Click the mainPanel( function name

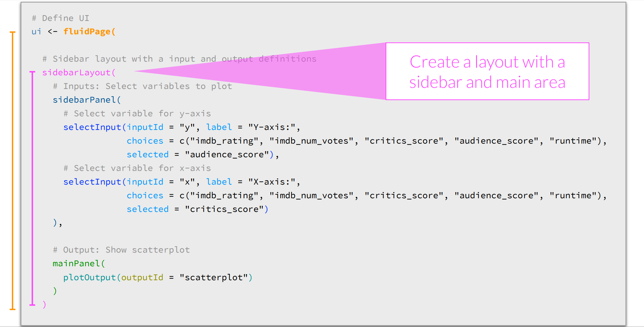point(79,263)
